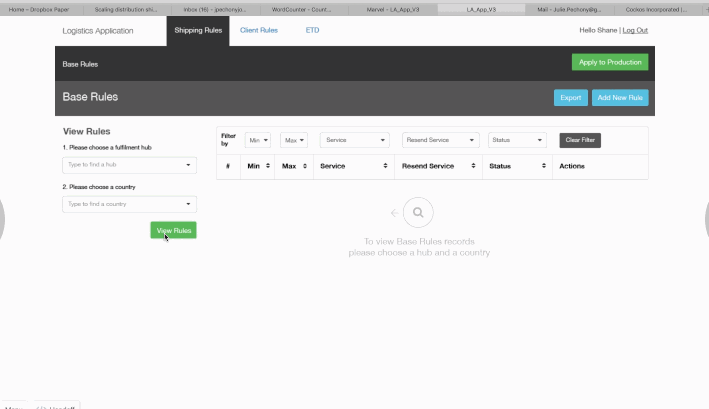Switch to Marvel - LA_App_V3 browser tab
Screen dimensions: 709x409
393,9
